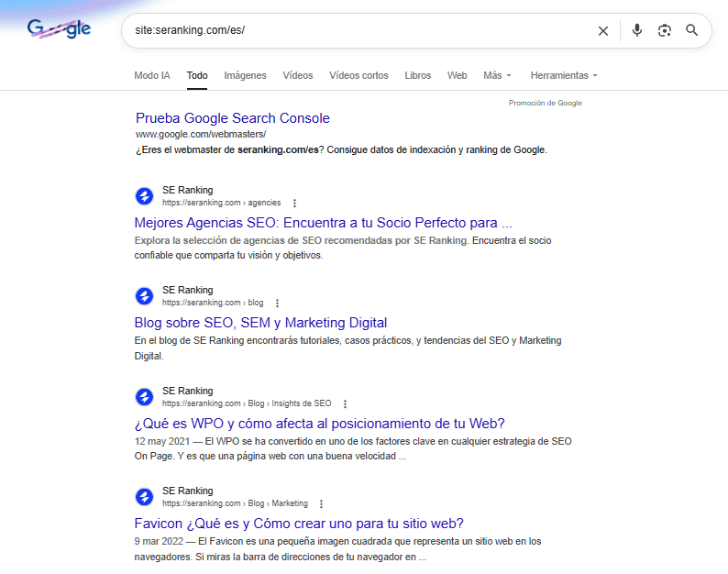Image resolution: width=728 pixels, height=574 pixels.
Task: Click the SE Ranking favicon of the Blog sobre SEO result
Action: [144, 296]
